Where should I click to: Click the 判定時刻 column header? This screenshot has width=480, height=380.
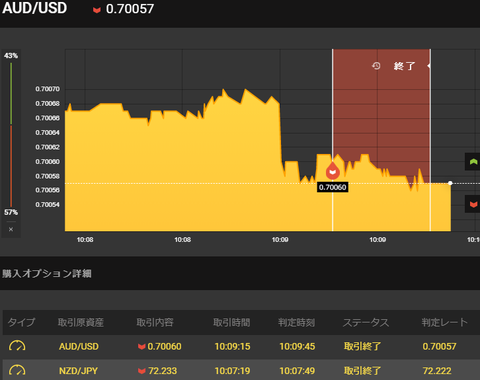coord(297,322)
